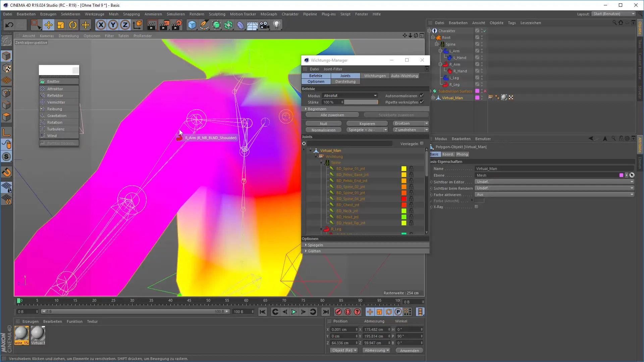Click the Texture mode checkered cube icon
Screen dimensions: 644x362
coord(7,68)
